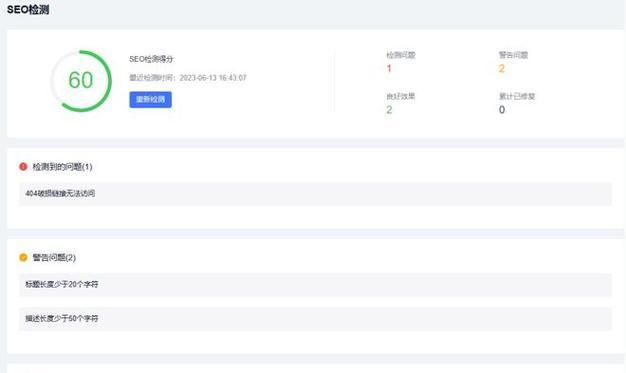Click the 累计已修复 count of 0
Viewport: 626px width, 373px height.
pyautogui.click(x=502, y=110)
